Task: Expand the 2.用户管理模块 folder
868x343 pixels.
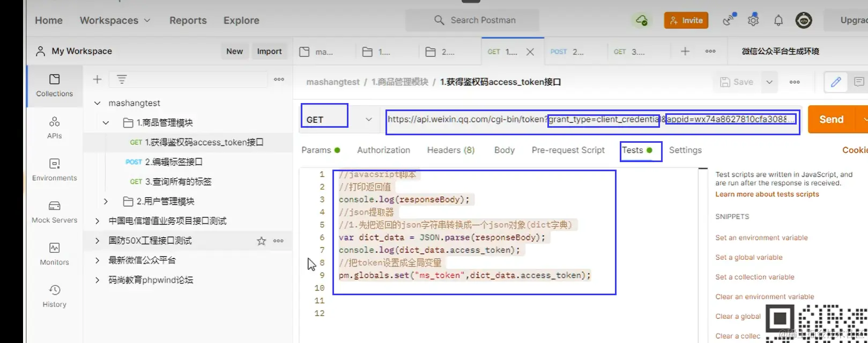Action: (x=106, y=201)
